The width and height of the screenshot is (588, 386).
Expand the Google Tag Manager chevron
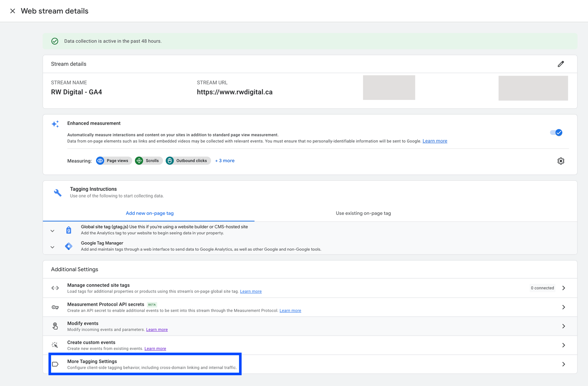(x=52, y=247)
